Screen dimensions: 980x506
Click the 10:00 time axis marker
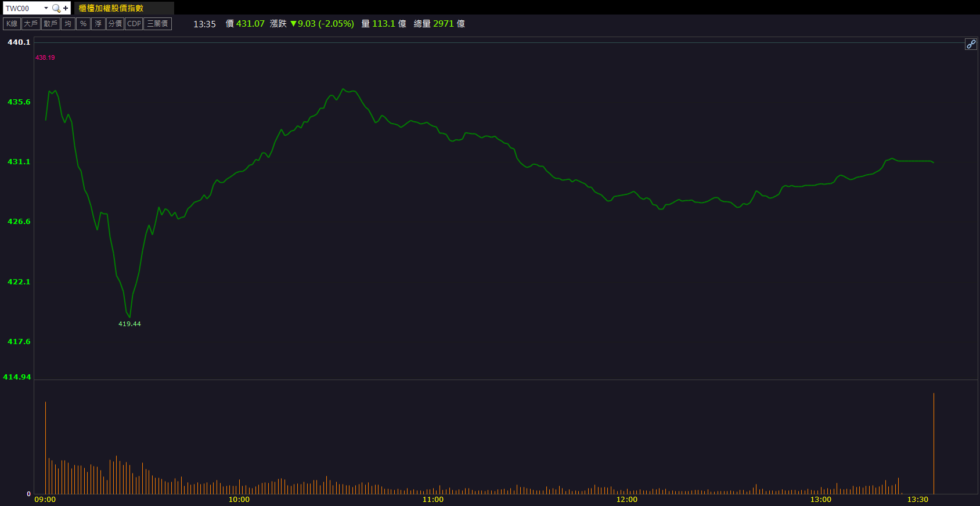[x=239, y=499]
